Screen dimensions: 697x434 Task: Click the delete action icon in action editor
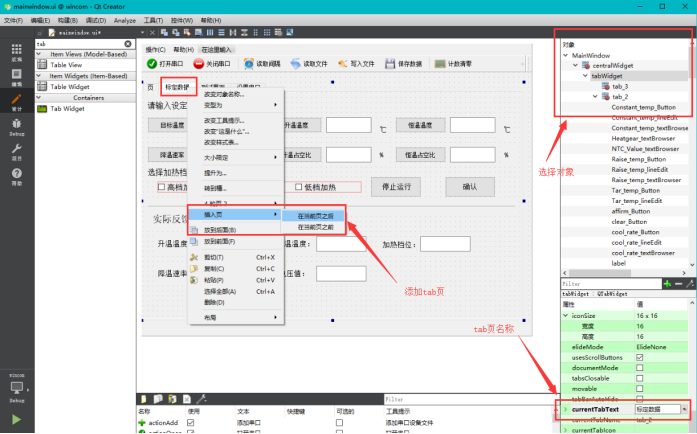tap(187, 399)
